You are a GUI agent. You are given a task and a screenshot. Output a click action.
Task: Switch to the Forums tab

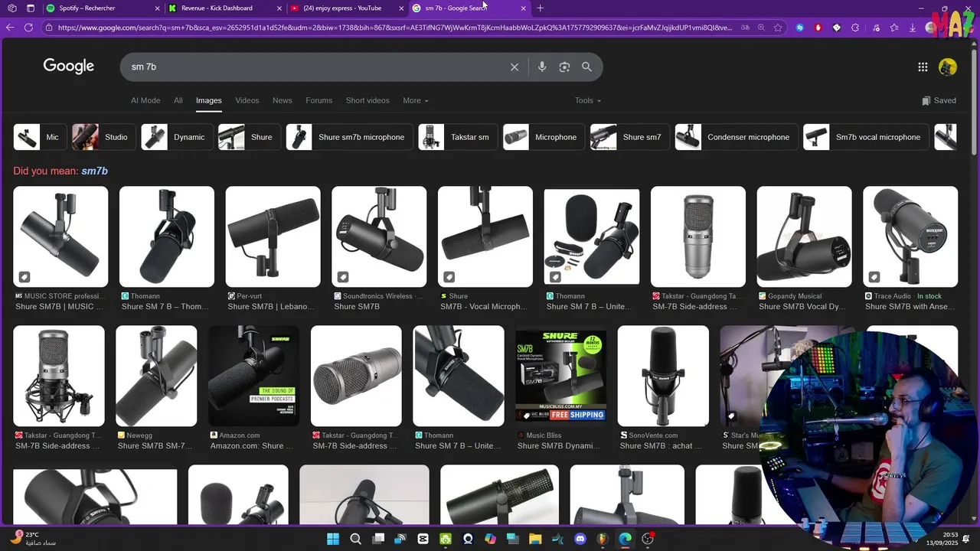coord(319,100)
